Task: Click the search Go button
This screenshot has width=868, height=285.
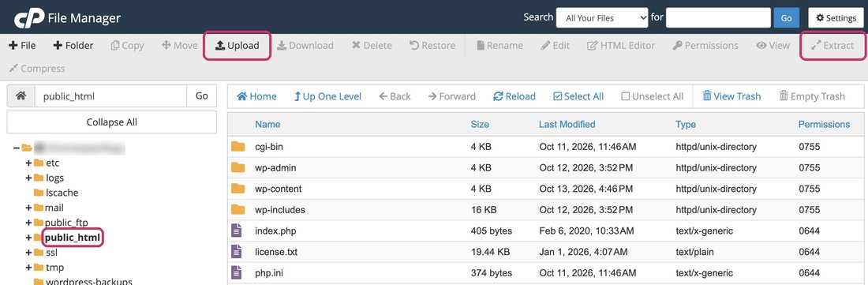Action: (786, 17)
